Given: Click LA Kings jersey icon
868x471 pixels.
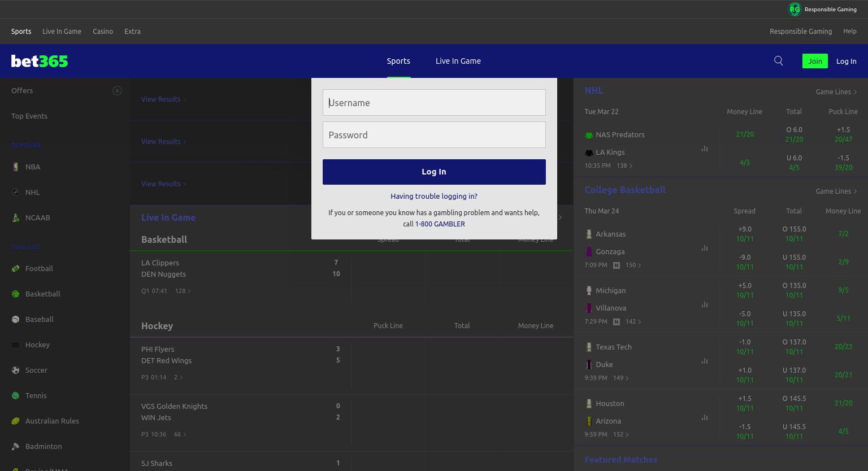Looking at the screenshot, I should click(589, 152).
